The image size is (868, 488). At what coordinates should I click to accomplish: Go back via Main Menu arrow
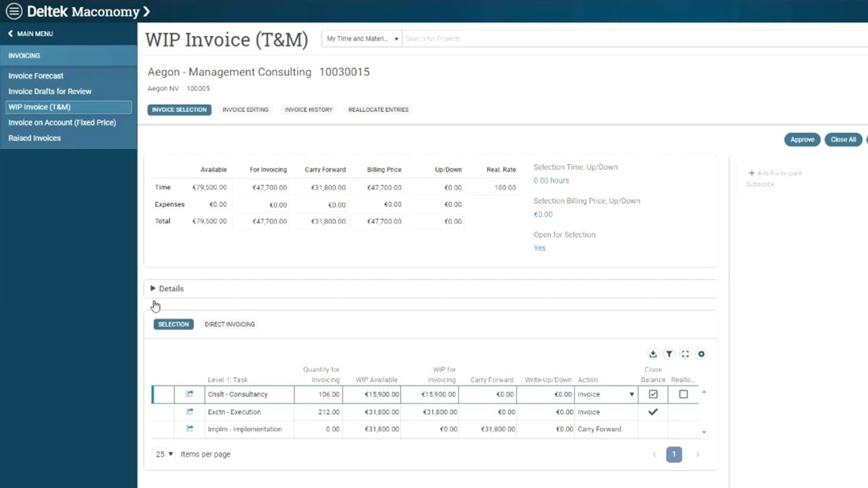11,34
